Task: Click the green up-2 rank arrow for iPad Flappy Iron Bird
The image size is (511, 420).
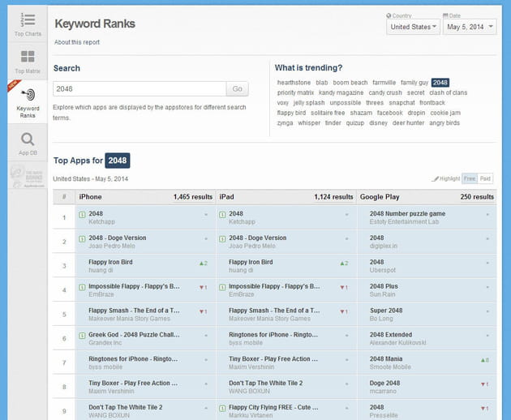Action: tap(344, 264)
